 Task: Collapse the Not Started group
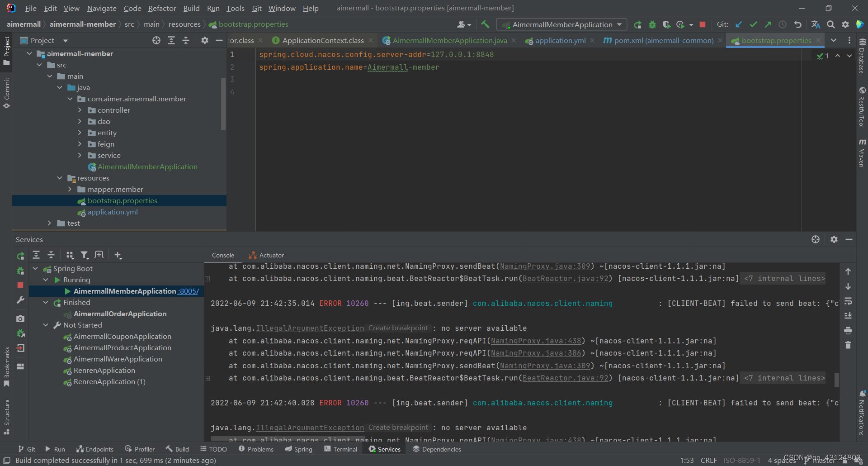click(46, 325)
